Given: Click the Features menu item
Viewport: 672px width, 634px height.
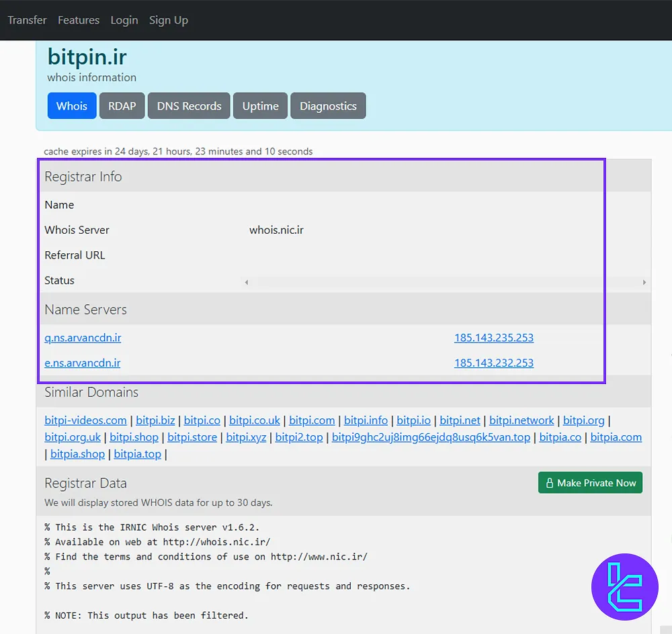Looking at the screenshot, I should point(79,19).
